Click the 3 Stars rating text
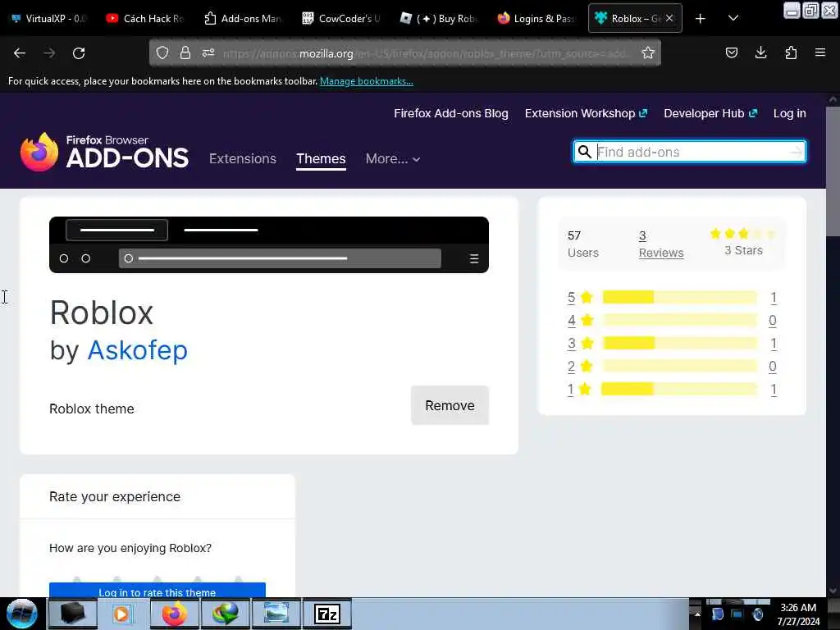 [x=743, y=250]
